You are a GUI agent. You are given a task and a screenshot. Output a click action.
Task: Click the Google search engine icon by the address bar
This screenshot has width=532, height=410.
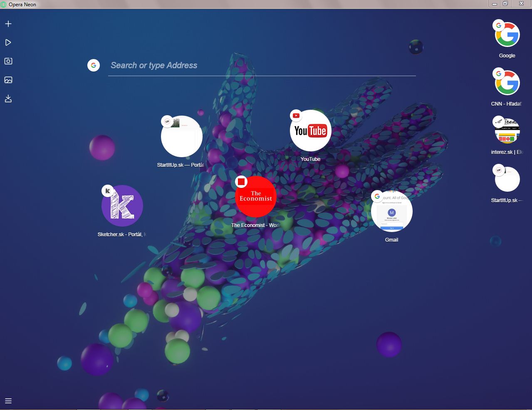[94, 65]
